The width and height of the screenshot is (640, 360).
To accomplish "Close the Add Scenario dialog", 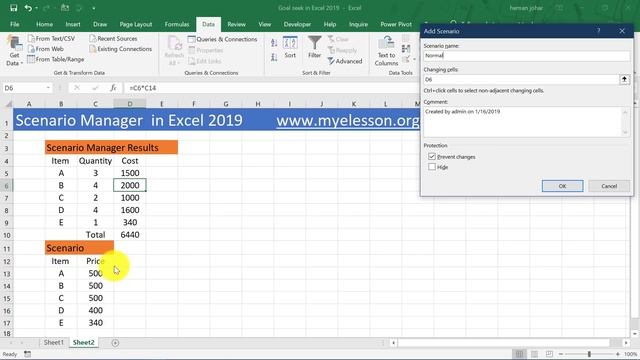I will click(622, 31).
